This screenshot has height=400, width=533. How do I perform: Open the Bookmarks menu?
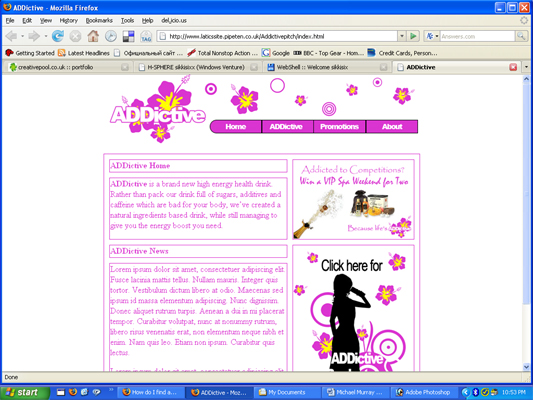(99, 20)
